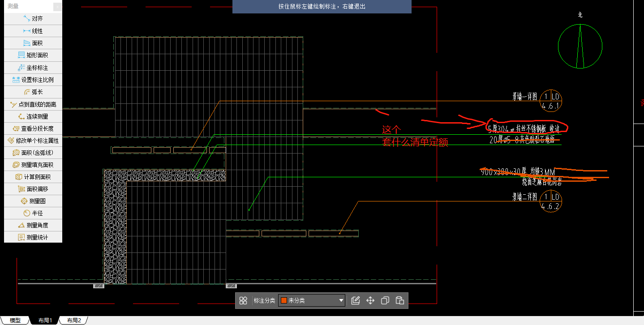
Task: Click the move annotation cross-arrows icon
Action: 370,300
